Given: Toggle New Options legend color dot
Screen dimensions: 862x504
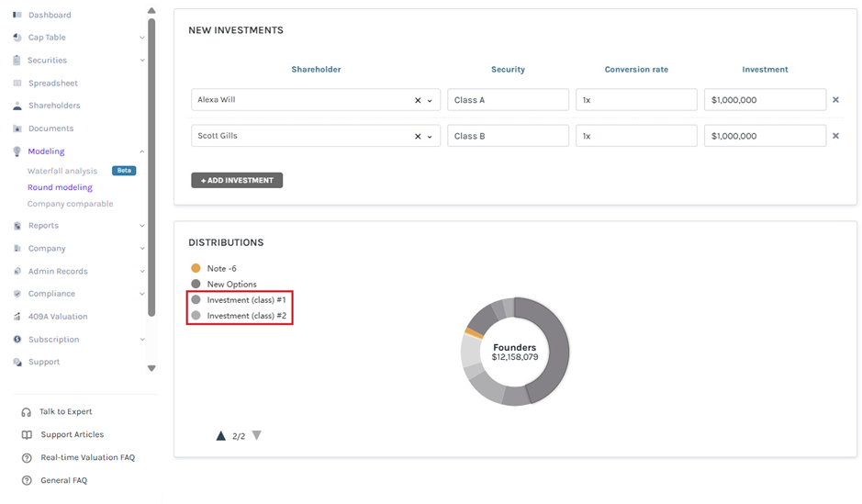Looking at the screenshot, I should pyautogui.click(x=196, y=285).
